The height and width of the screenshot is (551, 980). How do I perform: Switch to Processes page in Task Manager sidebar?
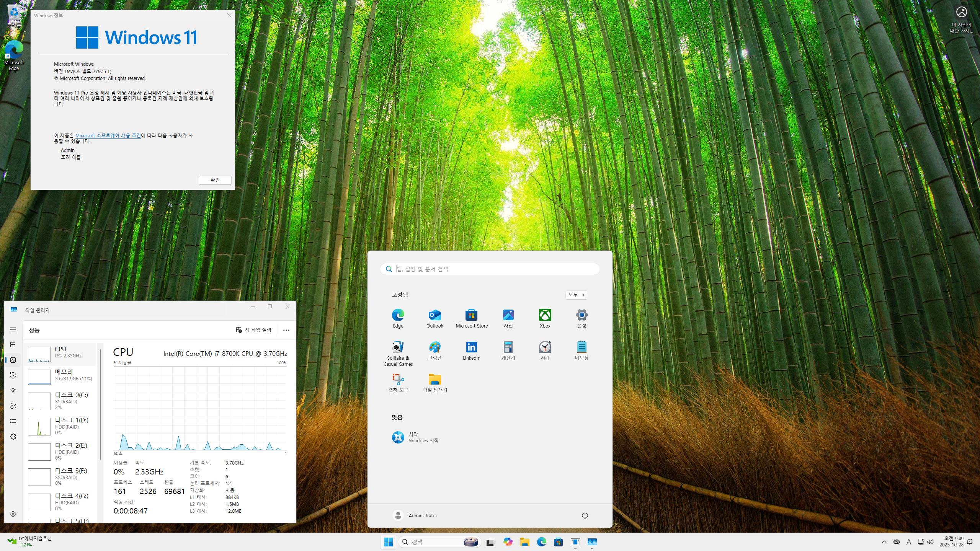click(13, 345)
